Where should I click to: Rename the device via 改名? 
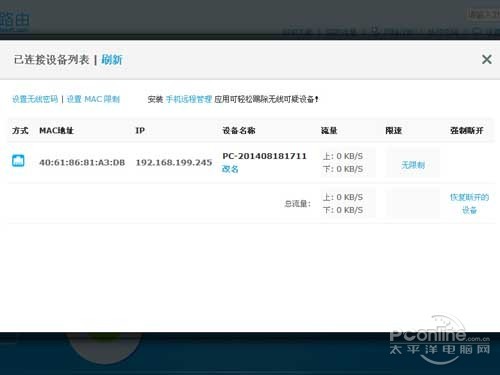coord(230,169)
